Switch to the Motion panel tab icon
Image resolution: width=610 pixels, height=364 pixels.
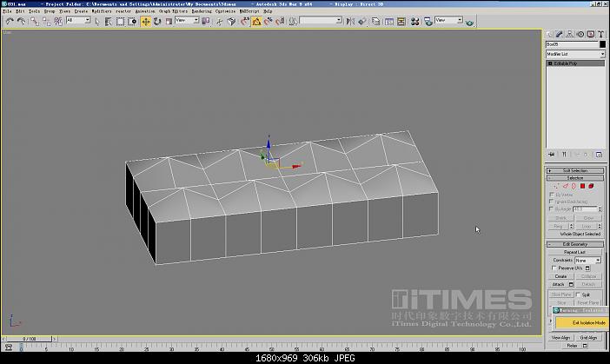tap(580, 34)
